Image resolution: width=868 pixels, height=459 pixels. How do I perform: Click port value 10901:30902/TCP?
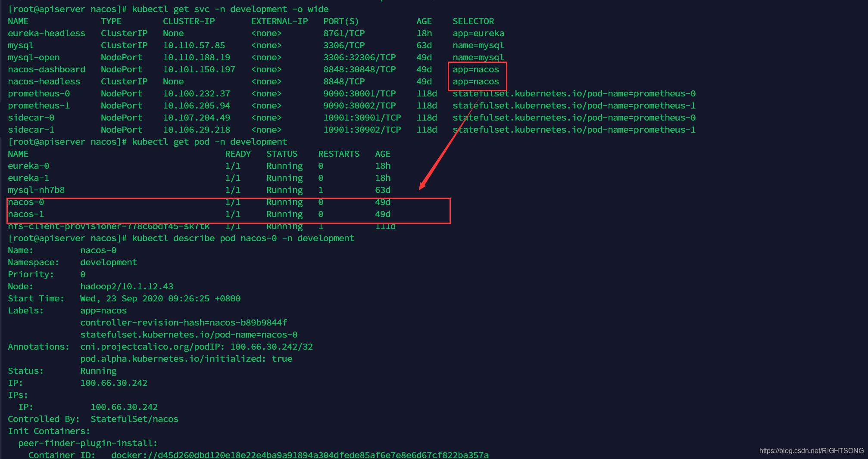[362, 130]
